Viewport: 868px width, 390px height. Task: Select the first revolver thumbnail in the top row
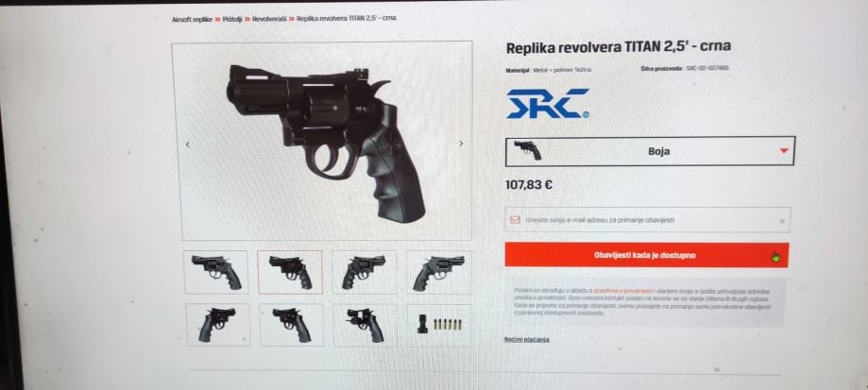[216, 272]
